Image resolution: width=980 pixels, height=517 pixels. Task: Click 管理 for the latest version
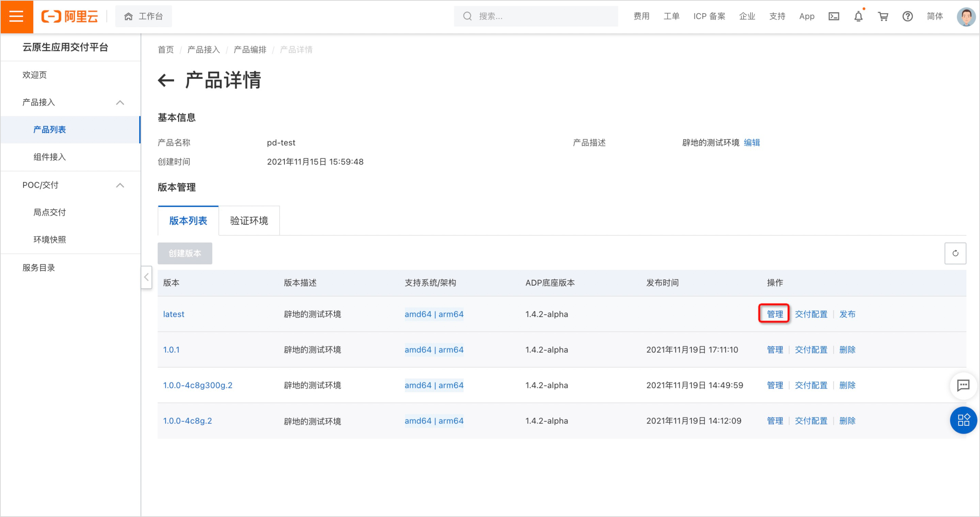point(774,314)
